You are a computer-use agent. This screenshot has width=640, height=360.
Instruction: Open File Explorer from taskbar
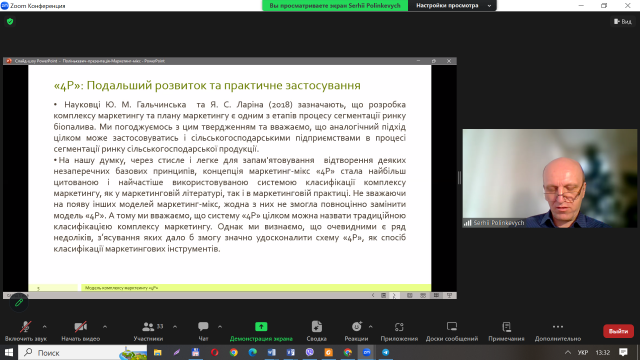(158, 352)
